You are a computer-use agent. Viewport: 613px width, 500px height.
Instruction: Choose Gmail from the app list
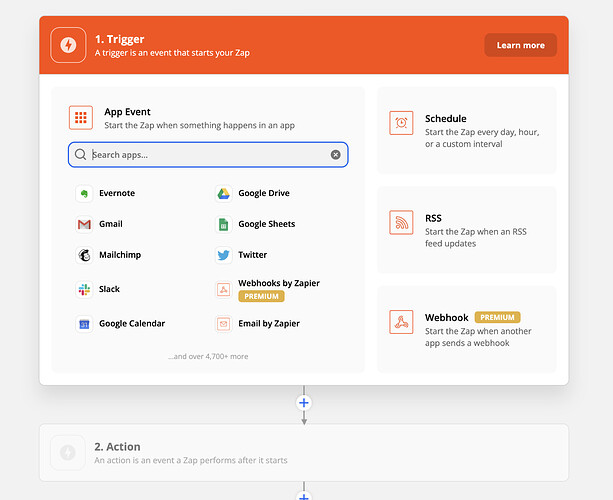pos(111,224)
